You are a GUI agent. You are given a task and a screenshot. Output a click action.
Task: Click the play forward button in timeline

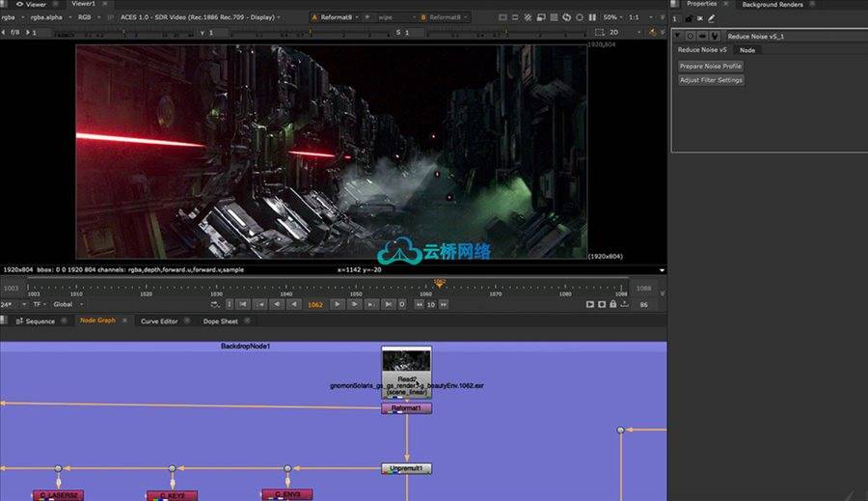(338, 304)
